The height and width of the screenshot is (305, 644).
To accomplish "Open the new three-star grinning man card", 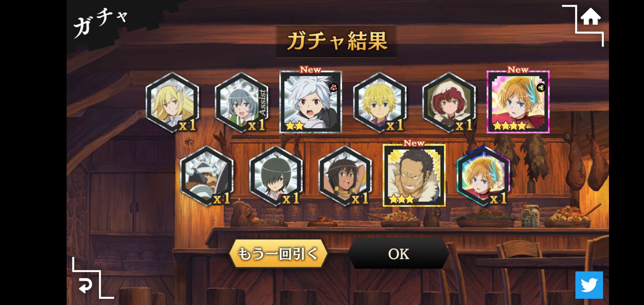I will point(414,175).
